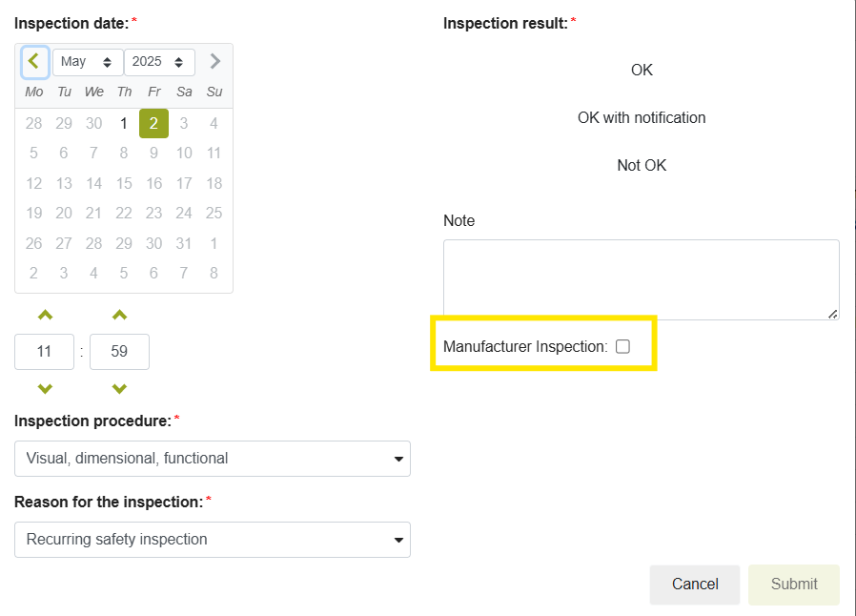Open the year dropdown showing 2025
856x616 pixels.
pos(159,62)
